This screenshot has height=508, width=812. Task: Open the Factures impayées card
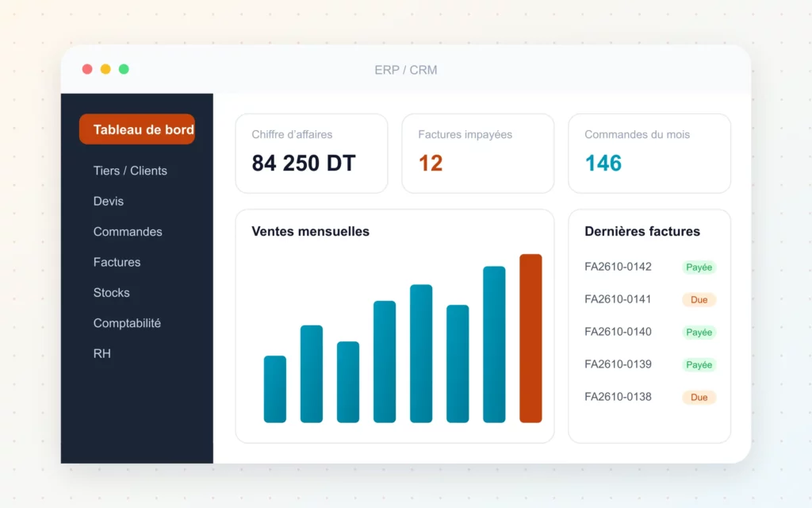477,153
